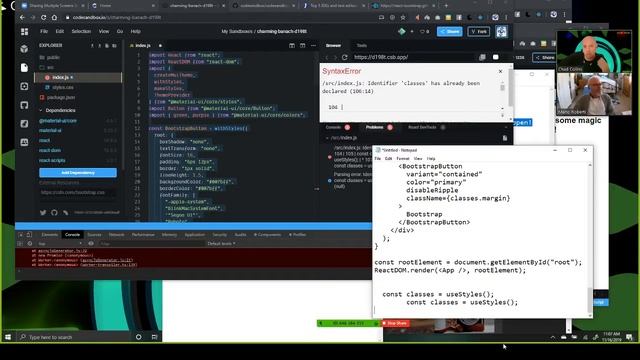Image resolution: width=640 pixels, height=360 pixels.
Task: Open deployment rocket icon in sidebar
Action: click(24, 124)
